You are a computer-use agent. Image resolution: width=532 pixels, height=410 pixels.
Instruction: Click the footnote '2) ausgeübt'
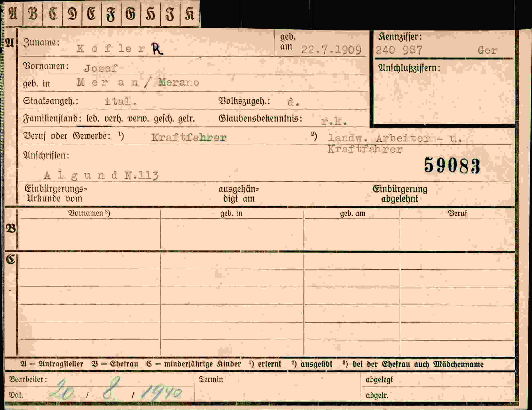click(x=311, y=364)
